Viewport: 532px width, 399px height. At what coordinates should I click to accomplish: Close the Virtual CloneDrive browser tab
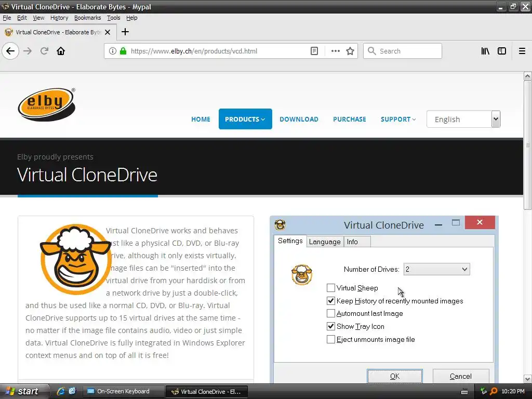click(x=108, y=32)
